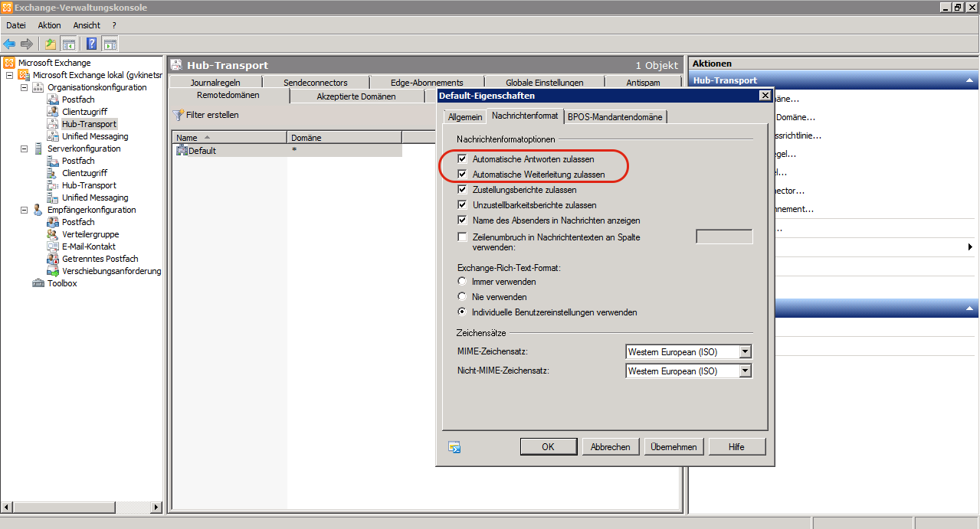Uncheck Name des Absenders in Nachrichten anzeigen
The width and height of the screenshot is (980, 529).
(x=462, y=220)
